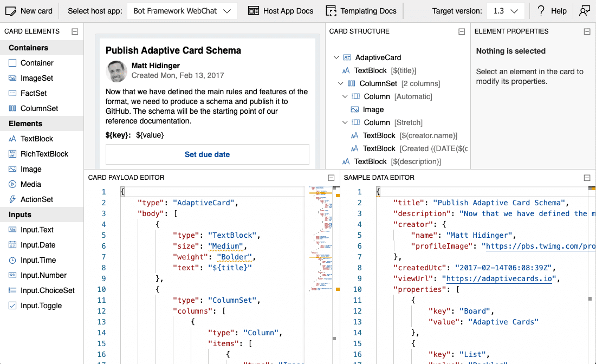Viewport: 596px width, 364px height.
Task: Minimize the Sample Data Editor panel
Action: point(587,178)
